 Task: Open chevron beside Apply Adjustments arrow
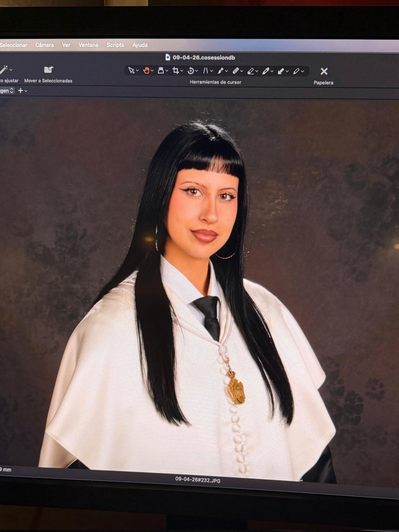point(287,71)
